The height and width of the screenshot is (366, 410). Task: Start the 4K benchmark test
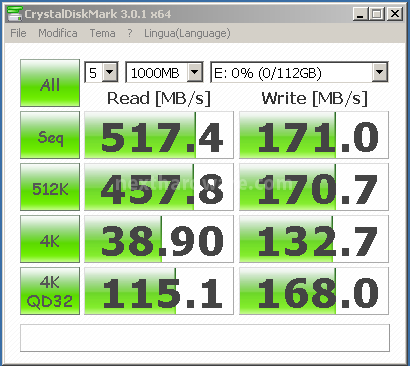click(x=50, y=239)
